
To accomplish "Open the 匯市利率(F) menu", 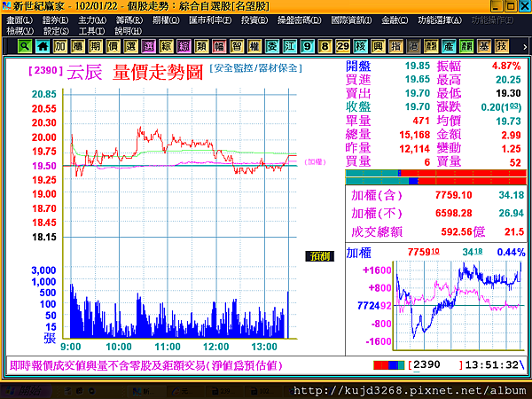I will tap(210, 20).
